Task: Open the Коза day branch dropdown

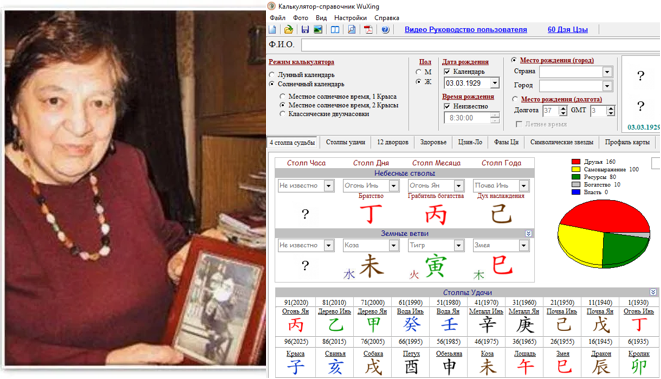Action: (x=394, y=245)
